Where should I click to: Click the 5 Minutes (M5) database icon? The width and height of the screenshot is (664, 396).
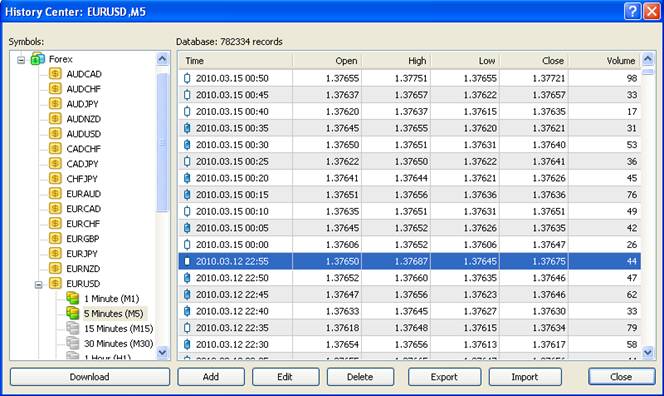click(73, 313)
